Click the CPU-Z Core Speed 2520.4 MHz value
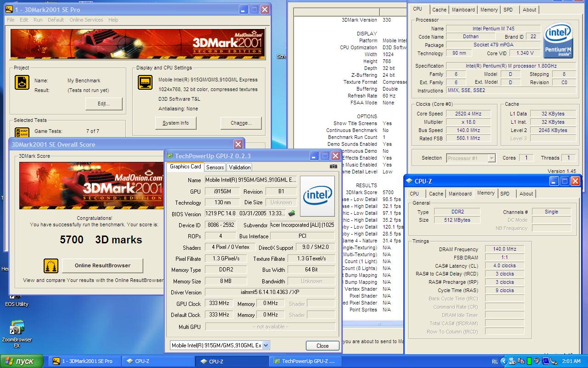Image resolution: width=588 pixels, height=368 pixels. tap(468, 114)
